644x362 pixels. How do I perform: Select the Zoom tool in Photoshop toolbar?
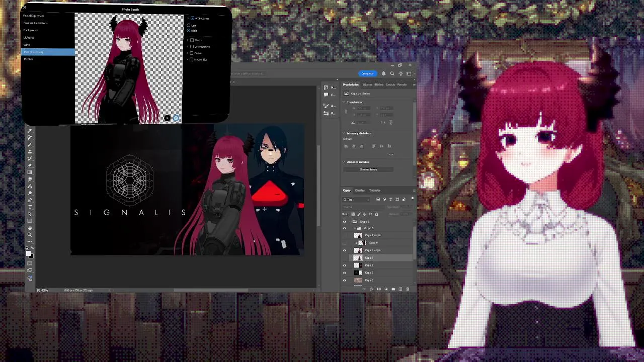[x=30, y=235]
